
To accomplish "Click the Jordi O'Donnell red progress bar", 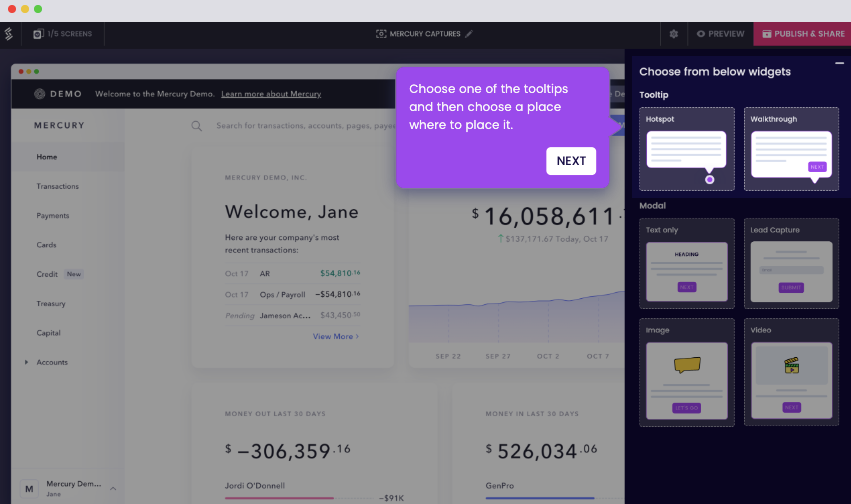I will [x=279, y=498].
